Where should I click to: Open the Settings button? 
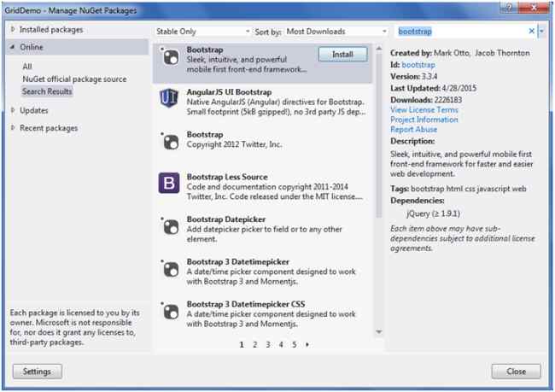(38, 372)
